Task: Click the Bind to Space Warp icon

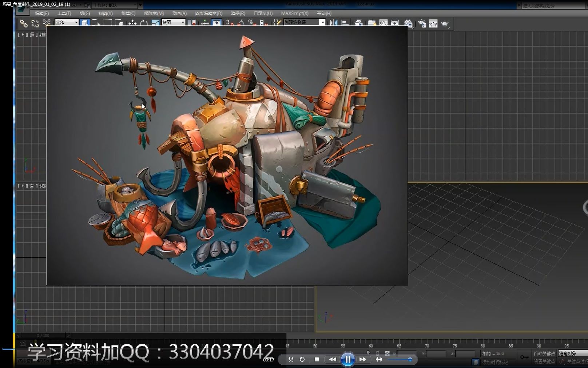Action: [47, 23]
